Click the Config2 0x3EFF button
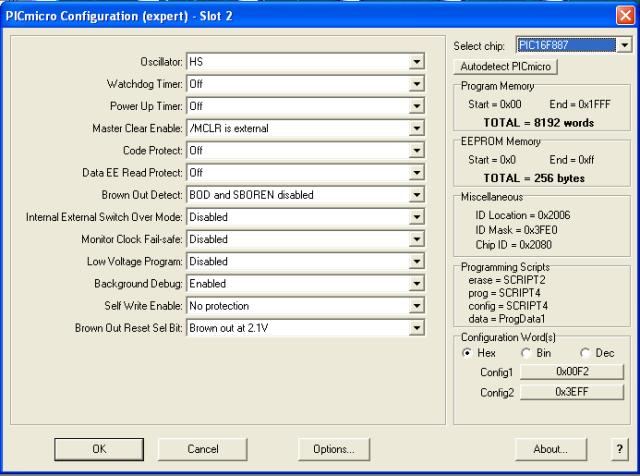Image resolution: width=640 pixels, height=476 pixels. click(x=572, y=392)
